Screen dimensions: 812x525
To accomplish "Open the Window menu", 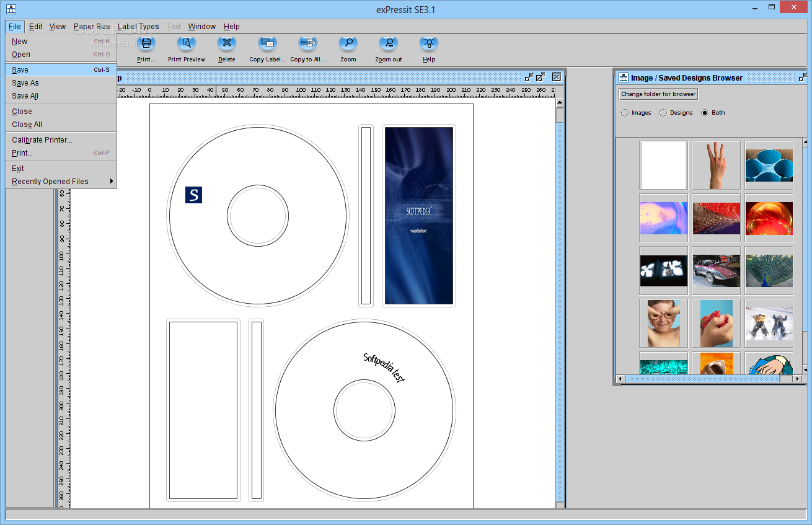I will coord(202,26).
